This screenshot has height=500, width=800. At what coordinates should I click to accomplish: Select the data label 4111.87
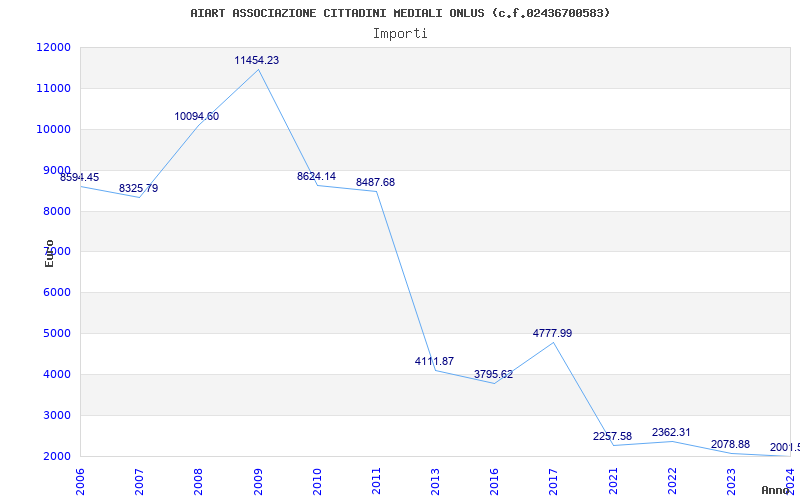tap(434, 361)
